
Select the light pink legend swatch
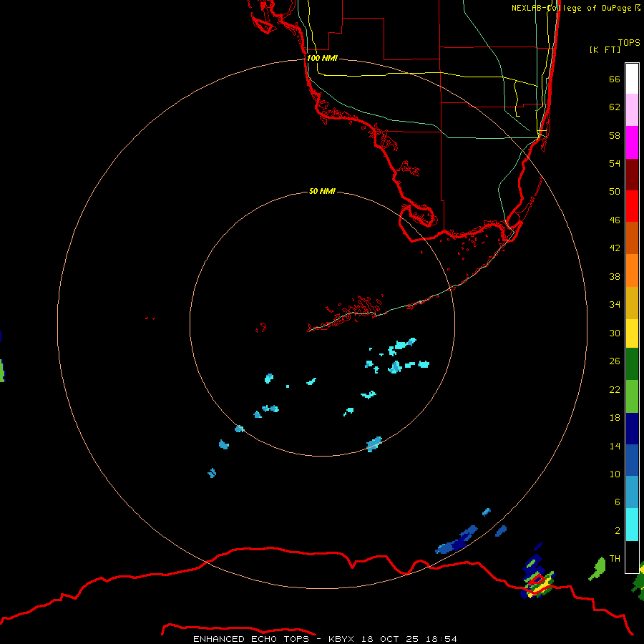(632, 110)
